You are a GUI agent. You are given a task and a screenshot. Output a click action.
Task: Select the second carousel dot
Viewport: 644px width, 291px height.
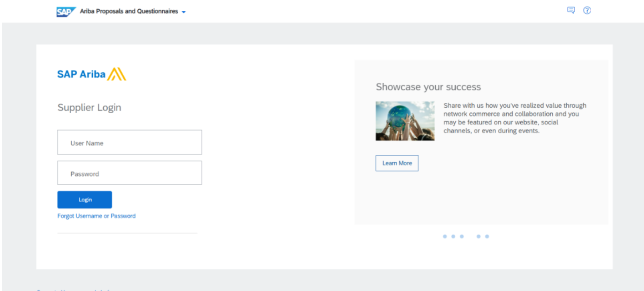point(453,236)
